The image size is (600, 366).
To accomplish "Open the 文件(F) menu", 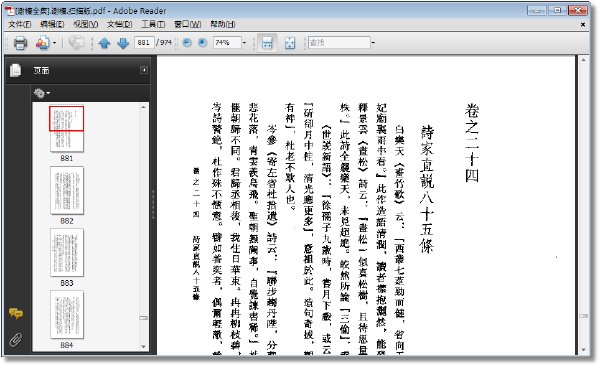I will tap(20, 24).
